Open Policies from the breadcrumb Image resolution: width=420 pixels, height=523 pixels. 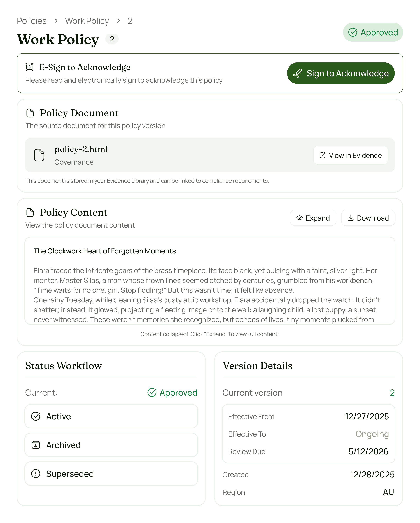[x=31, y=21]
